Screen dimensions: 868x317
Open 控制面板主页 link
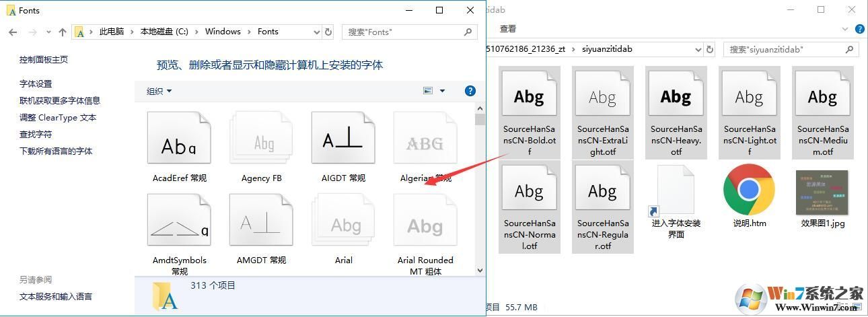pos(44,59)
